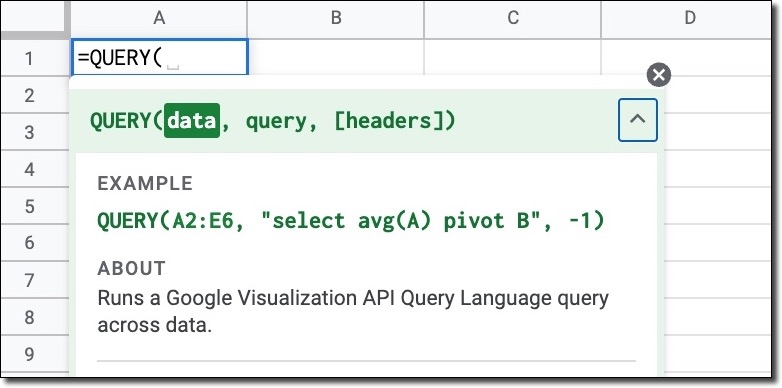Collapse the QUERY help details chevron
This screenshot has height=388, width=782.
pyautogui.click(x=638, y=120)
